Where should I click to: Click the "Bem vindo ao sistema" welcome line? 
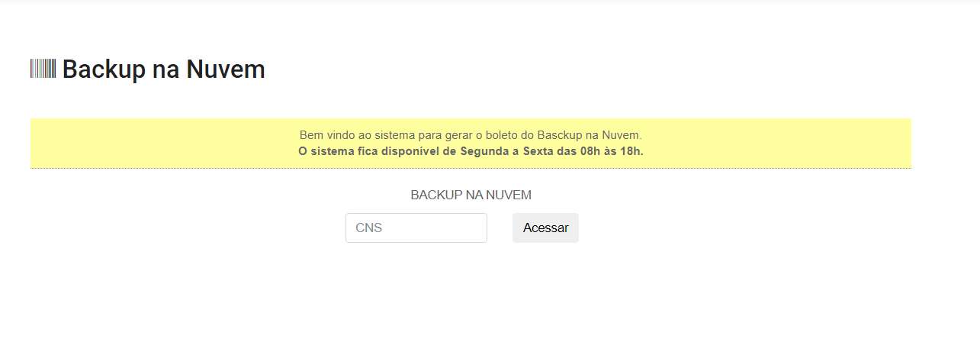click(x=471, y=135)
